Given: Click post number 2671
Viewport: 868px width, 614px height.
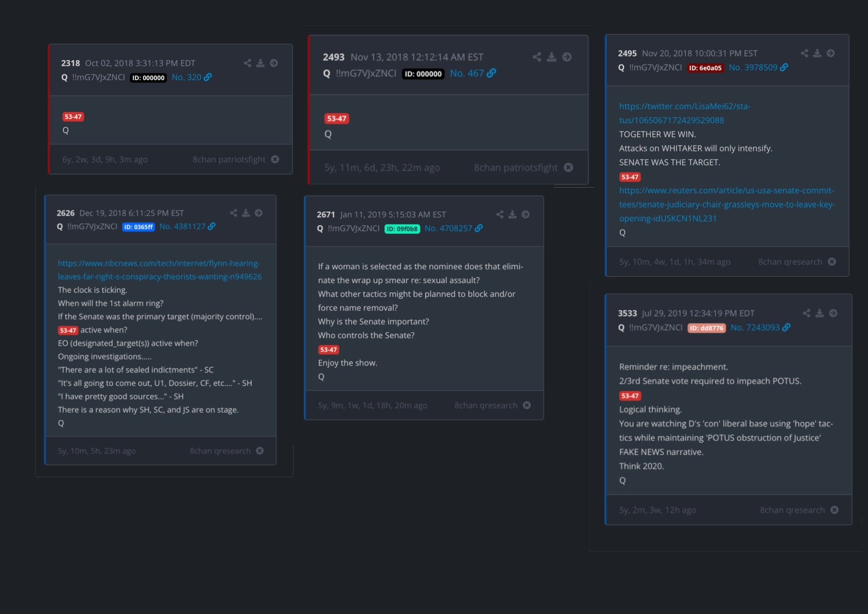Looking at the screenshot, I should pos(326,214).
